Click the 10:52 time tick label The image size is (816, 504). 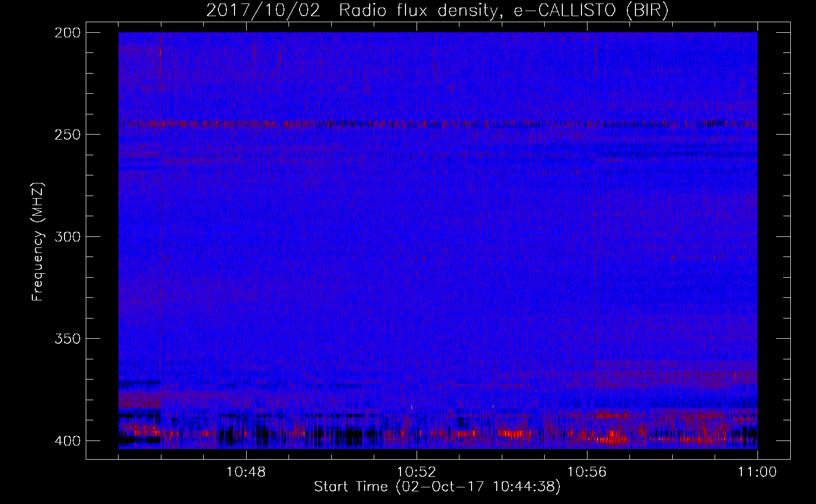pos(417,472)
